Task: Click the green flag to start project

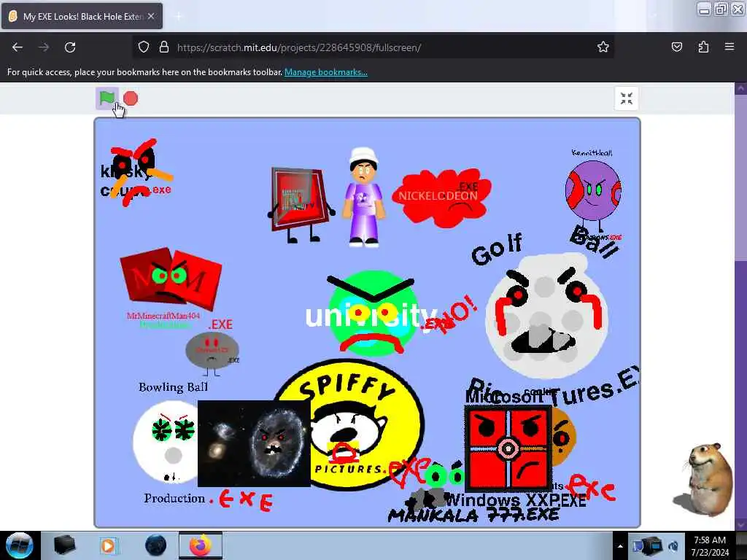Action: tap(107, 98)
